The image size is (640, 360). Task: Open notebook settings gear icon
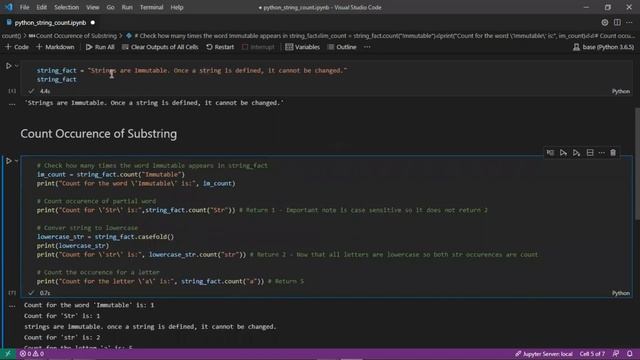point(604,23)
